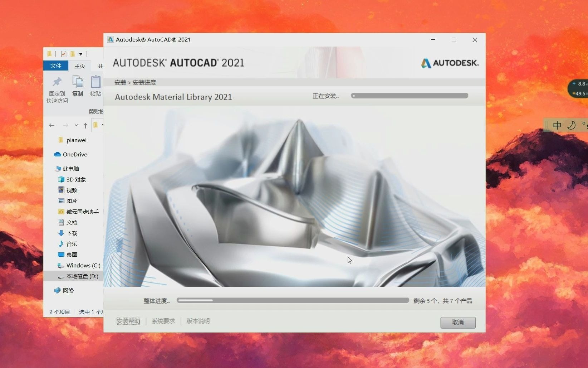Open quick access toolbar customize dropdown
The width and height of the screenshot is (588, 368).
(80, 54)
